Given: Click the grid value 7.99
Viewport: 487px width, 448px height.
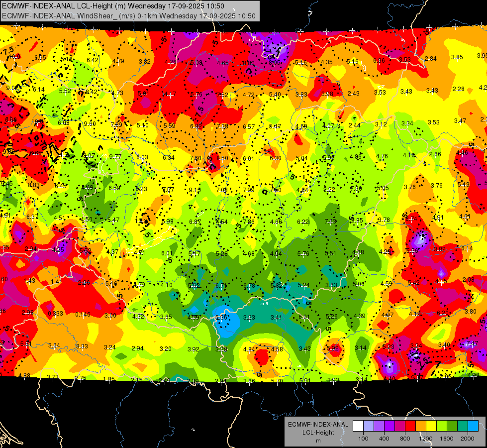Looking at the screenshot, I should click(249, 190).
